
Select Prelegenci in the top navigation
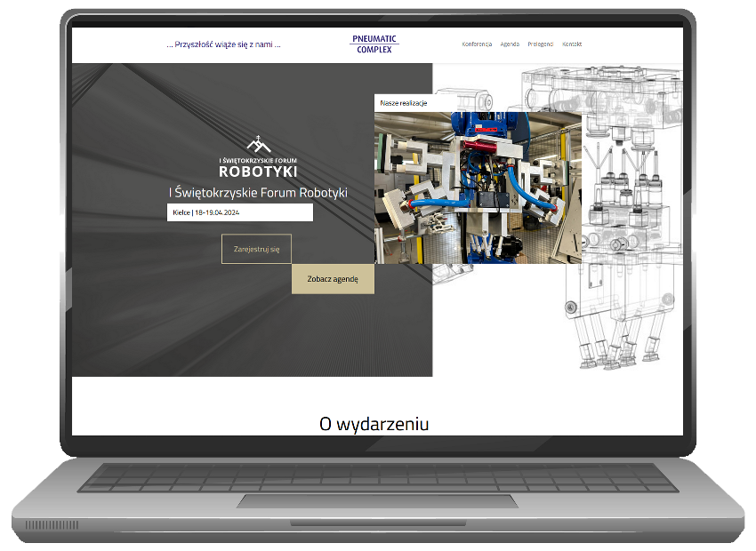[540, 44]
